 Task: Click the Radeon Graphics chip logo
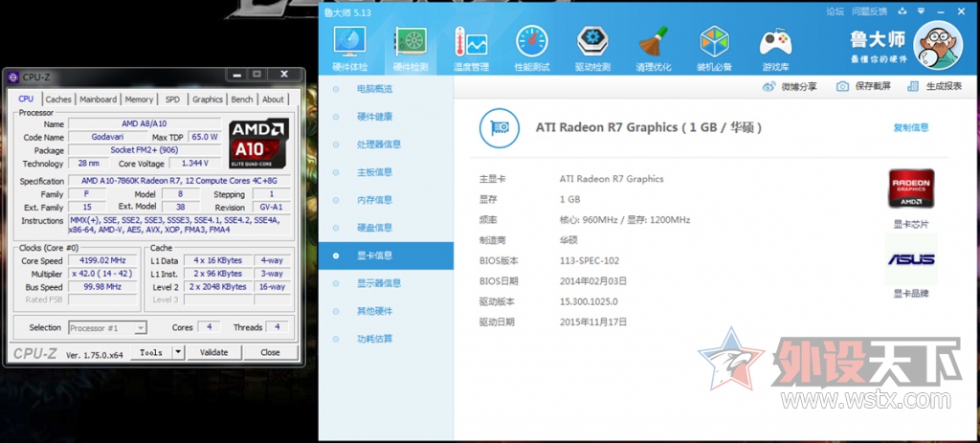pyautogui.click(x=911, y=188)
